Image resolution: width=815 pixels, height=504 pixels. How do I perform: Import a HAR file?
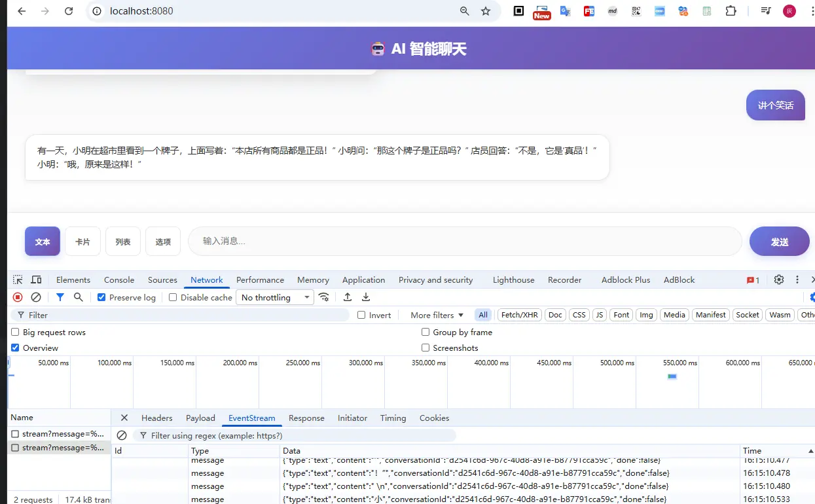347,297
